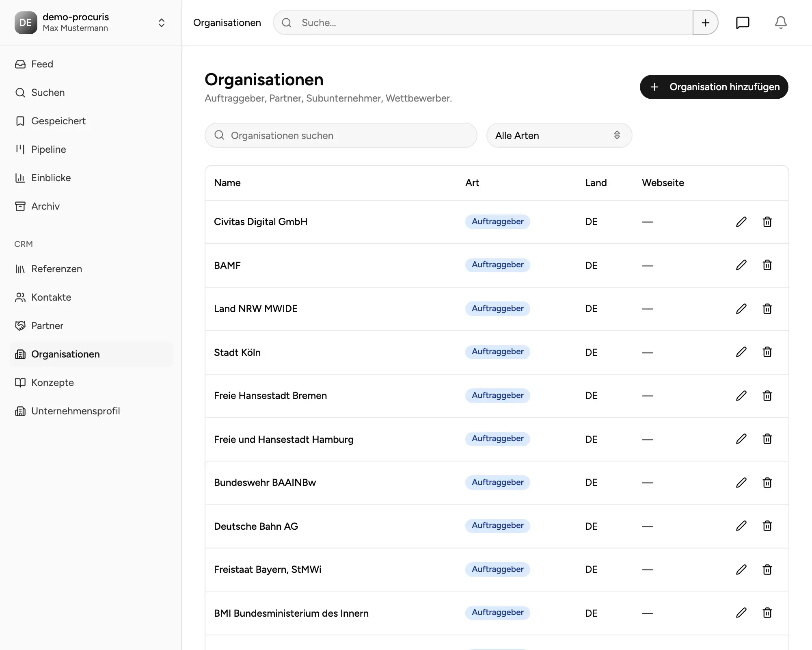Viewport: 812px width, 650px height.
Task: Open the Archiv section
Action: coord(91,206)
